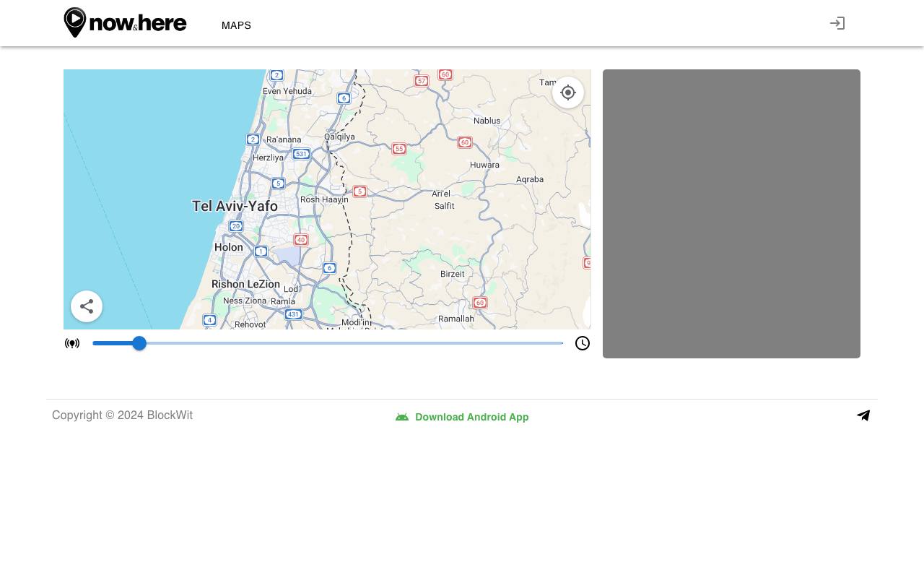Open the MAPS menu item

tap(236, 25)
